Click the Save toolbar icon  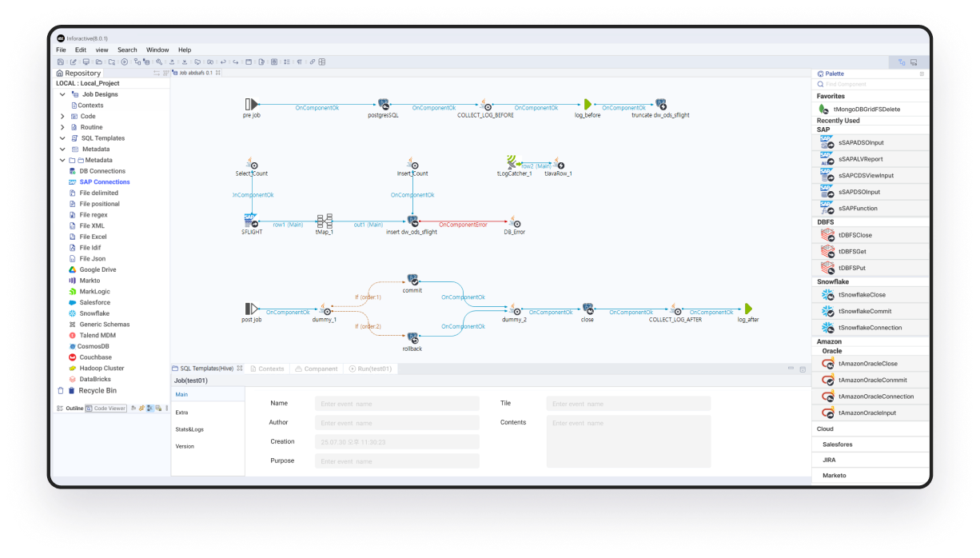(x=61, y=62)
